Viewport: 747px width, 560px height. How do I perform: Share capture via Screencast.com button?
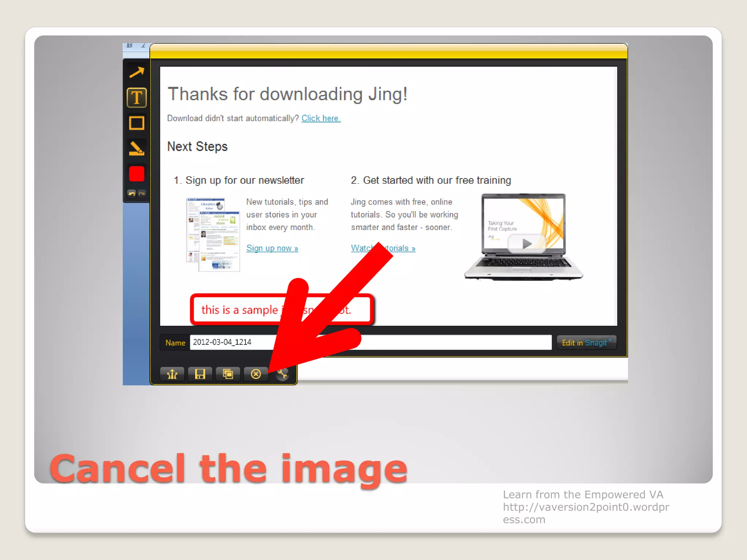coord(172,374)
